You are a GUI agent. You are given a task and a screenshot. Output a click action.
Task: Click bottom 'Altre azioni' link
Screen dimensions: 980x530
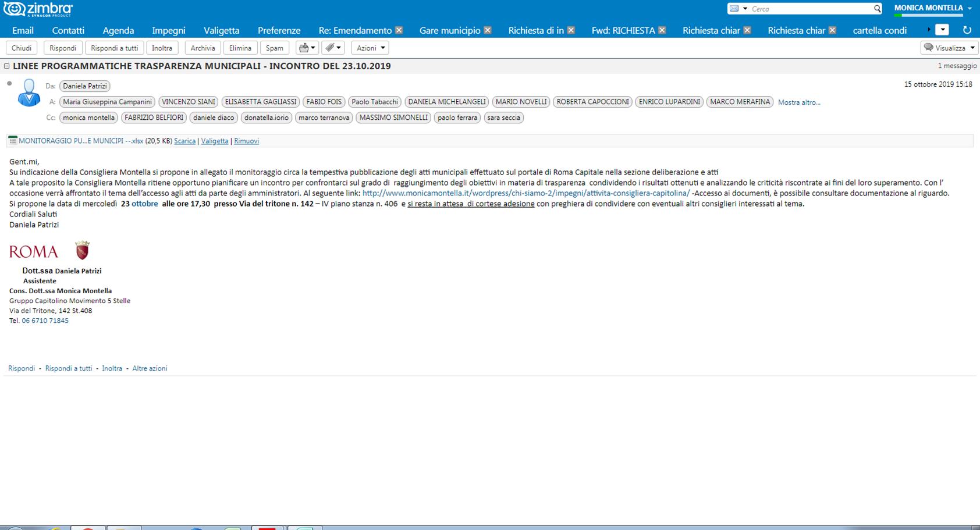pos(150,368)
